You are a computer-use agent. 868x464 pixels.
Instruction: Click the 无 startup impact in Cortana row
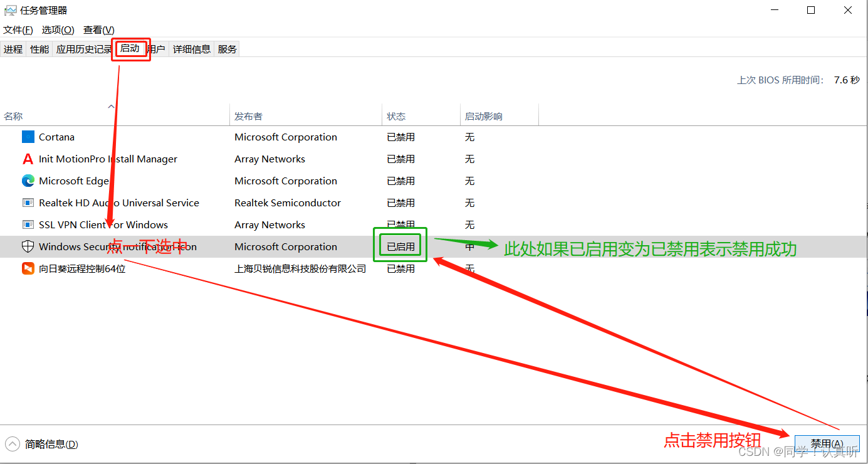pyautogui.click(x=469, y=137)
